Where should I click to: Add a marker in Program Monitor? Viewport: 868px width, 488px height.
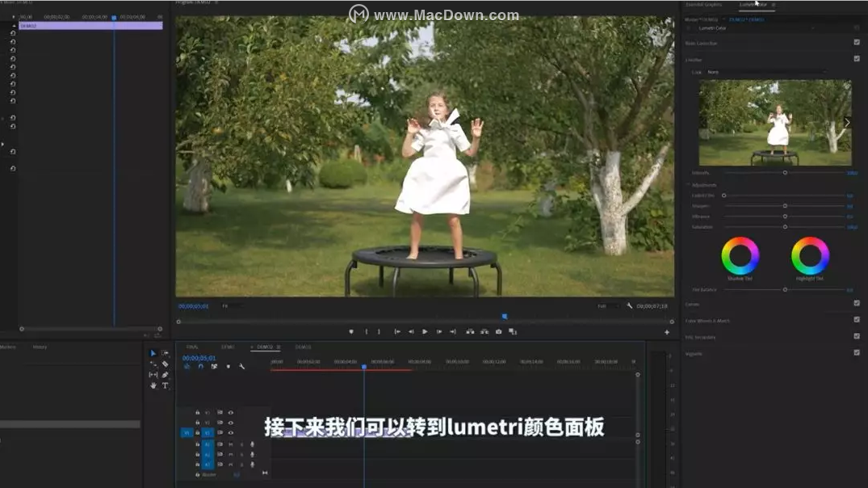click(351, 332)
